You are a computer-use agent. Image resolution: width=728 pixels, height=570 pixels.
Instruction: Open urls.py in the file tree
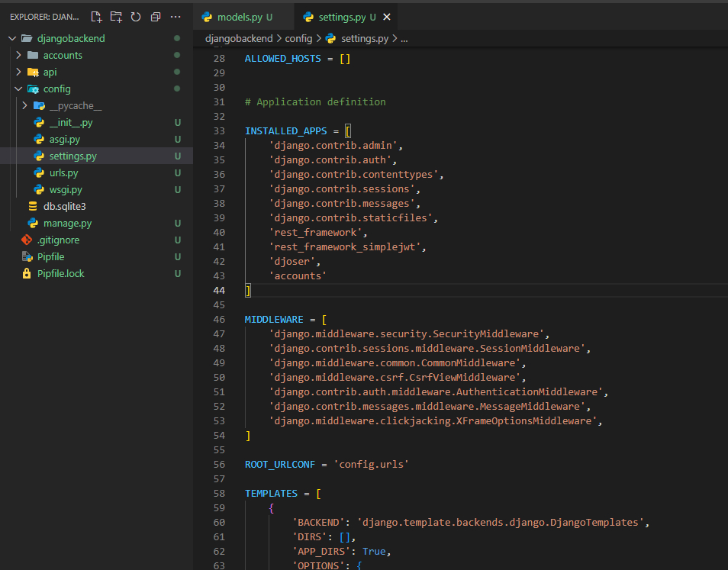tap(63, 172)
